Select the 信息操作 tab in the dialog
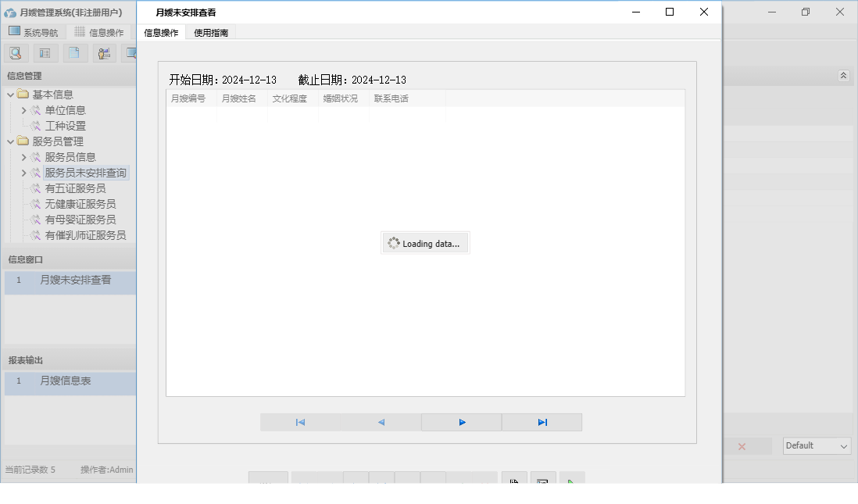858x504 pixels. click(x=162, y=32)
